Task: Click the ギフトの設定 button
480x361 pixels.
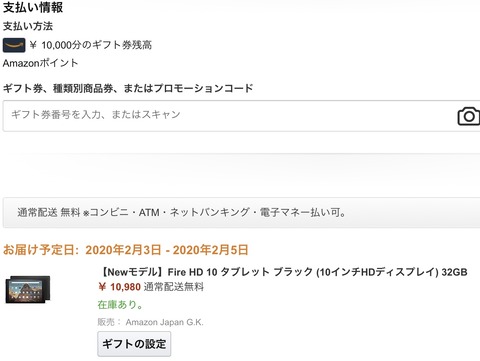Action: pos(134,344)
